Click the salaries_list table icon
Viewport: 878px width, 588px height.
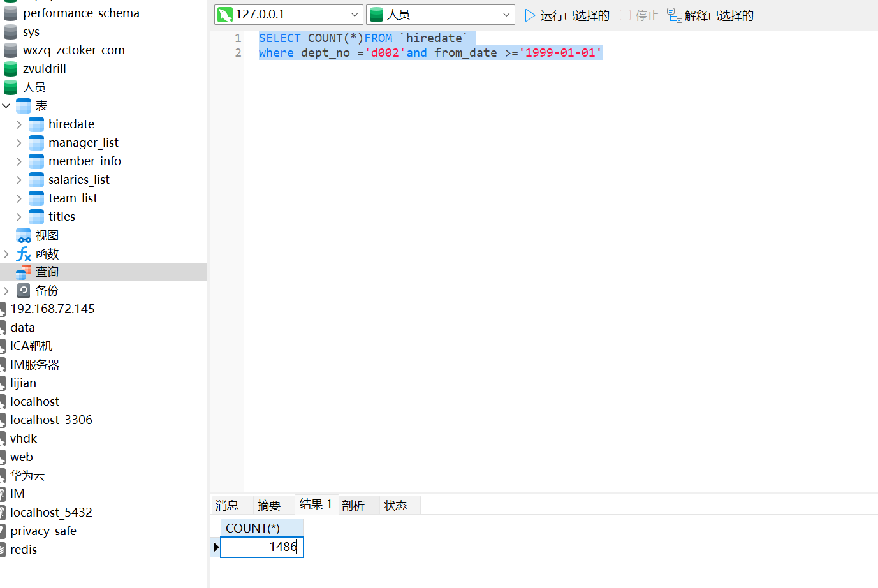[36, 179]
